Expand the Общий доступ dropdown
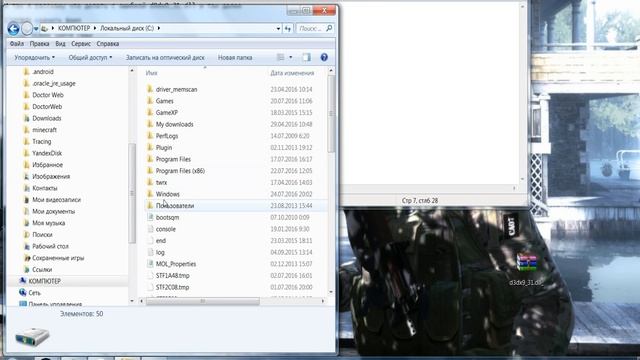Viewport: 640px width, 360px height. (x=90, y=58)
